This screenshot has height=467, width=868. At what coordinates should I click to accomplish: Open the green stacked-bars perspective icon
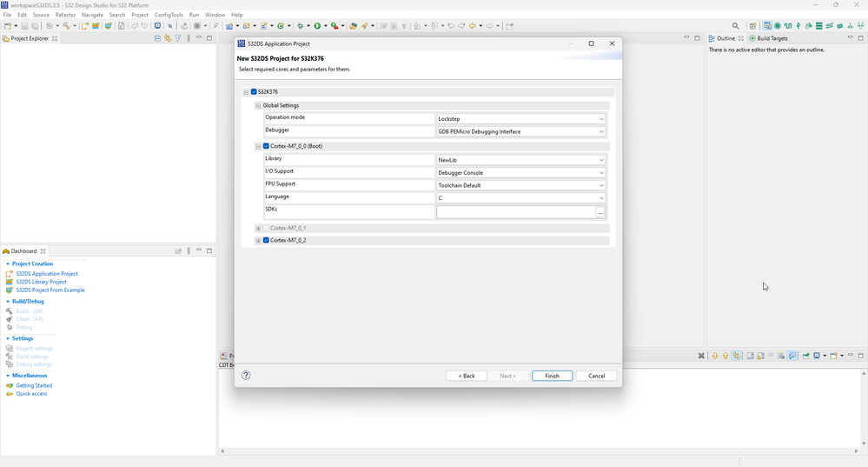(x=819, y=25)
